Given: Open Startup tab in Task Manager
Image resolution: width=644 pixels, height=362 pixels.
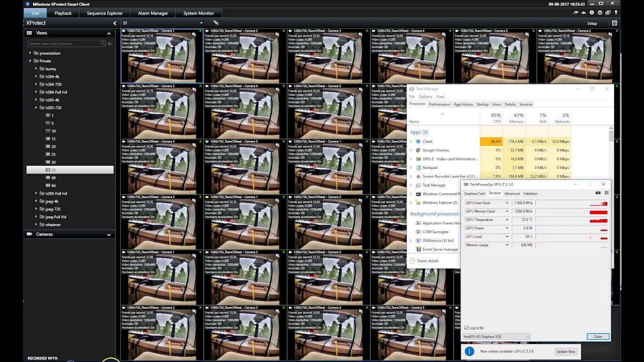Looking at the screenshot, I should 482,104.
